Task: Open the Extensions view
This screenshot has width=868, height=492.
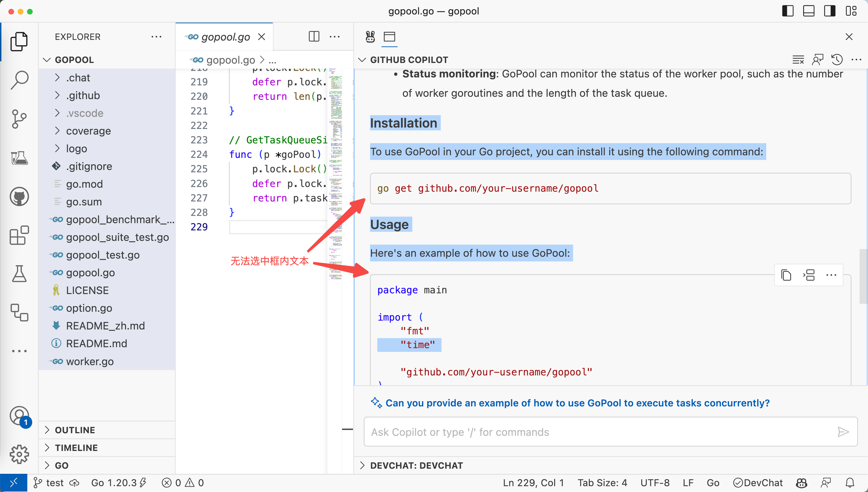Action: click(19, 235)
